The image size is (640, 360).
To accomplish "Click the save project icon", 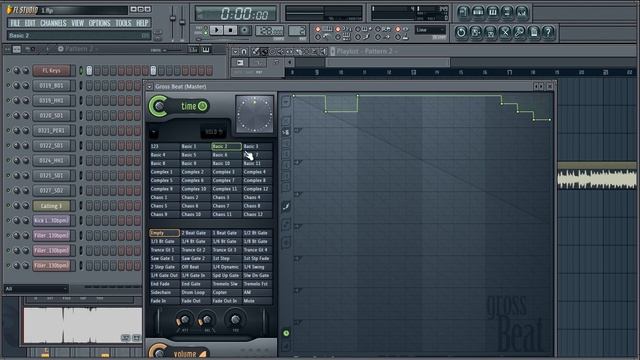I will [x=476, y=32].
